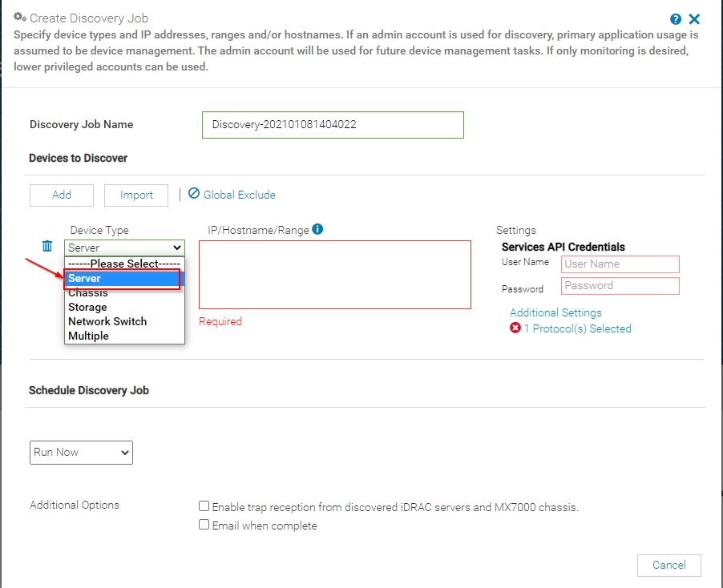Open the Run Now schedule dropdown
The height and width of the screenshot is (588, 723).
point(81,453)
